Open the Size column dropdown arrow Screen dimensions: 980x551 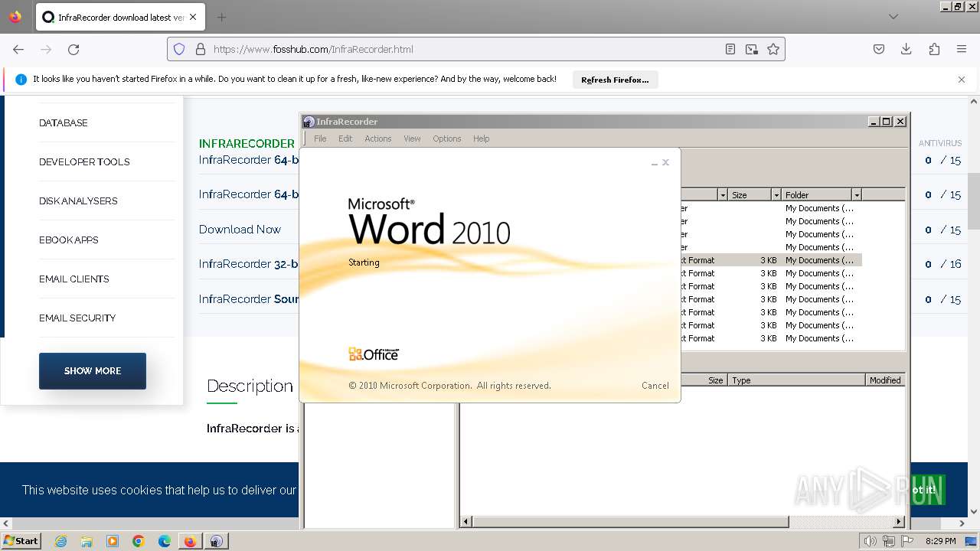click(776, 195)
